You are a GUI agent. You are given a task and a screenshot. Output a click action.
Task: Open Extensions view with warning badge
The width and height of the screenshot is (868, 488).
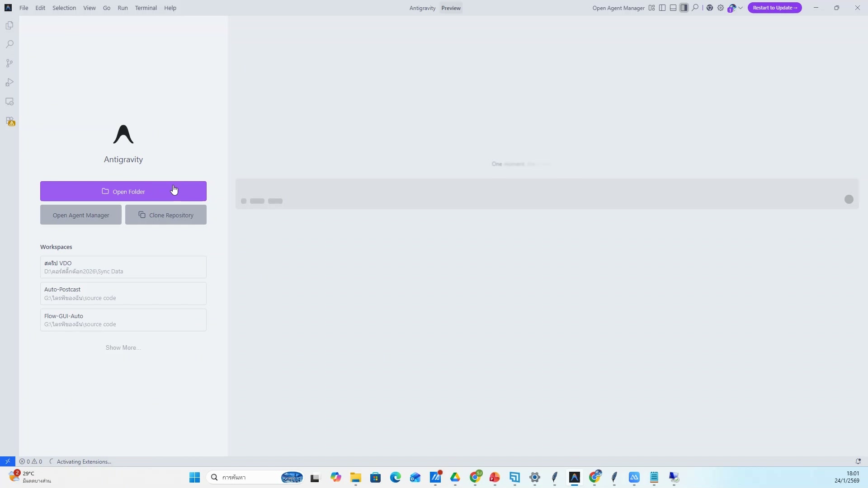point(10,121)
